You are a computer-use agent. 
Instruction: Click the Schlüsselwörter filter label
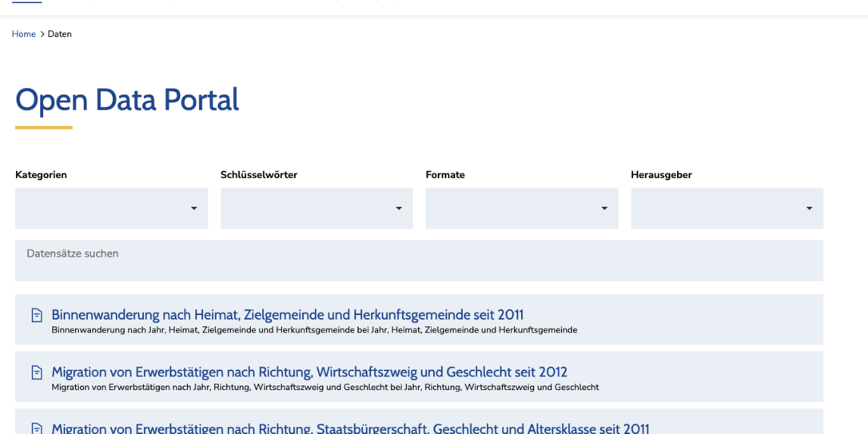click(x=259, y=175)
